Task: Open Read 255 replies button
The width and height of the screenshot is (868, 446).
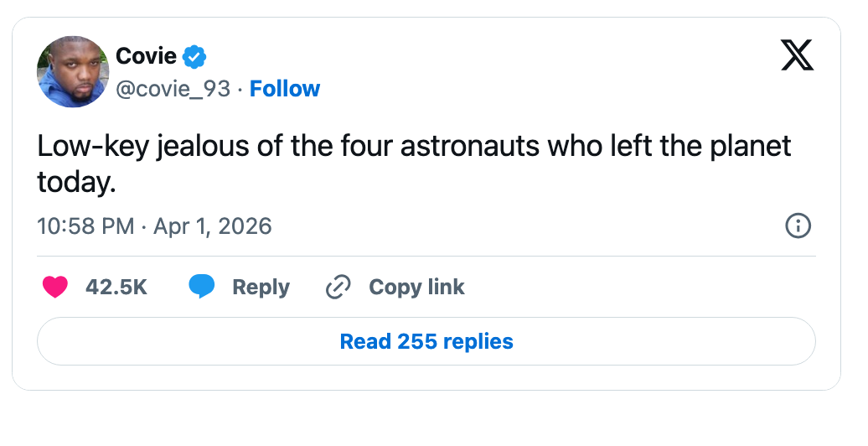Action: [426, 341]
